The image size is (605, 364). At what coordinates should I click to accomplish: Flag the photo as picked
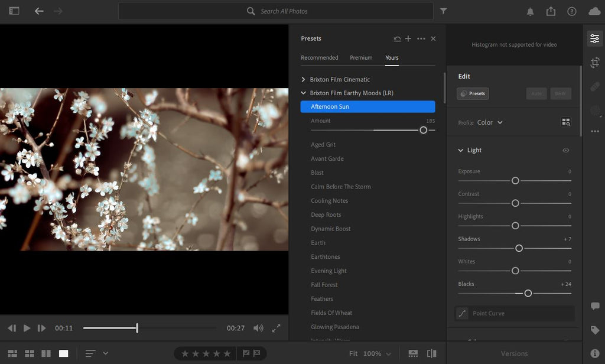pos(246,353)
